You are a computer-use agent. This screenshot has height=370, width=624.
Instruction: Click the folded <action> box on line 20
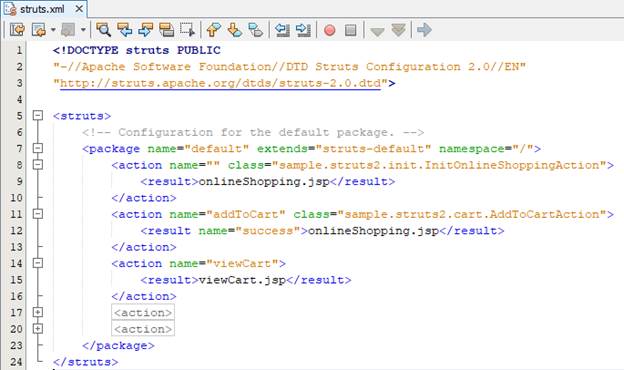tap(143, 329)
